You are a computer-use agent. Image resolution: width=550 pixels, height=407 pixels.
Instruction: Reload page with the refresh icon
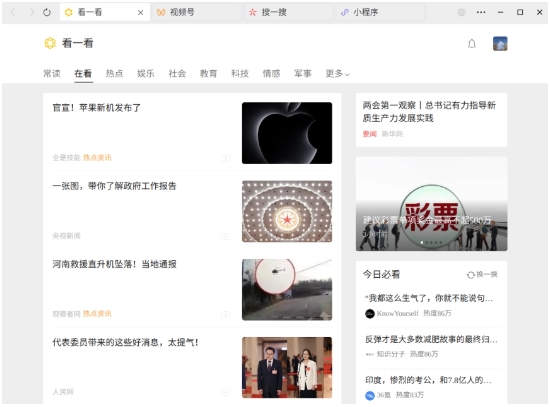pyautogui.click(x=47, y=13)
